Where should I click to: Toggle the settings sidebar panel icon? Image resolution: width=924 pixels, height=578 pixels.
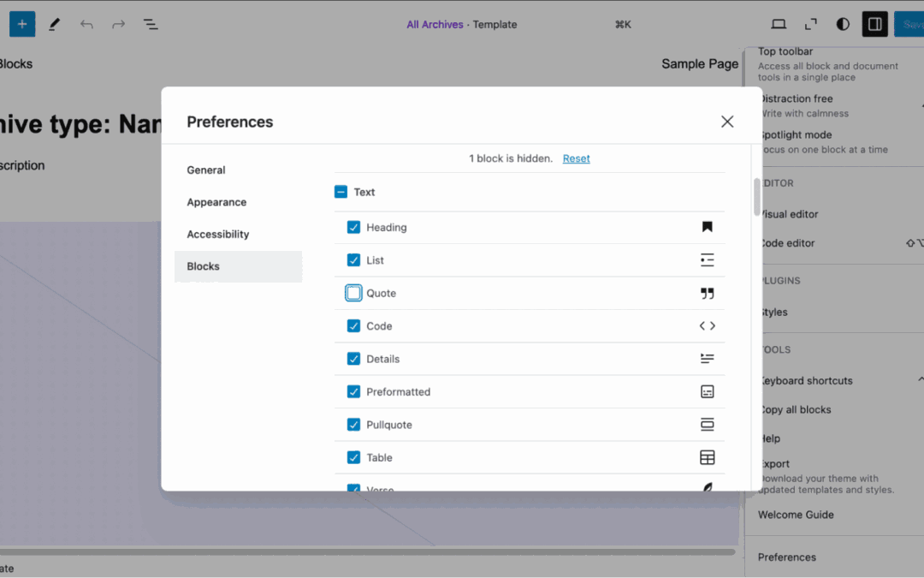(x=874, y=24)
